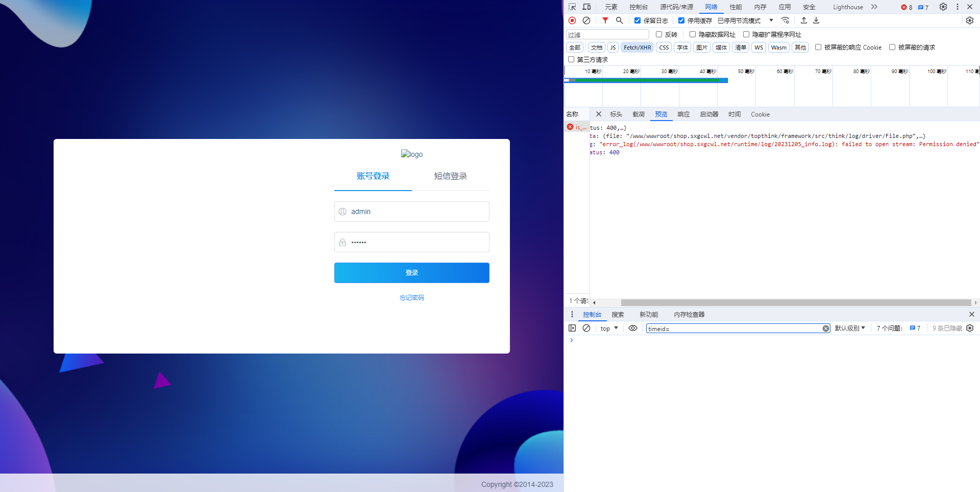Close the console drawer
Viewport: 980px width, 492px height.
[x=972, y=314]
